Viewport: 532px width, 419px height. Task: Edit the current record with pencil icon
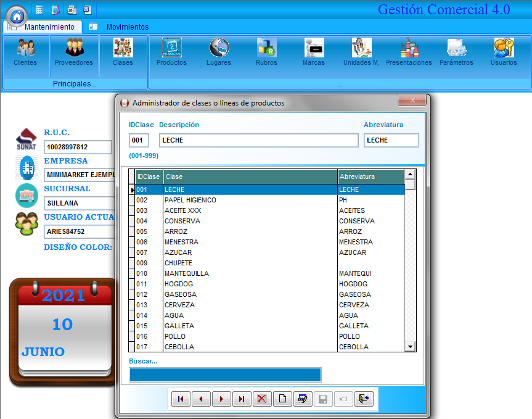302,399
